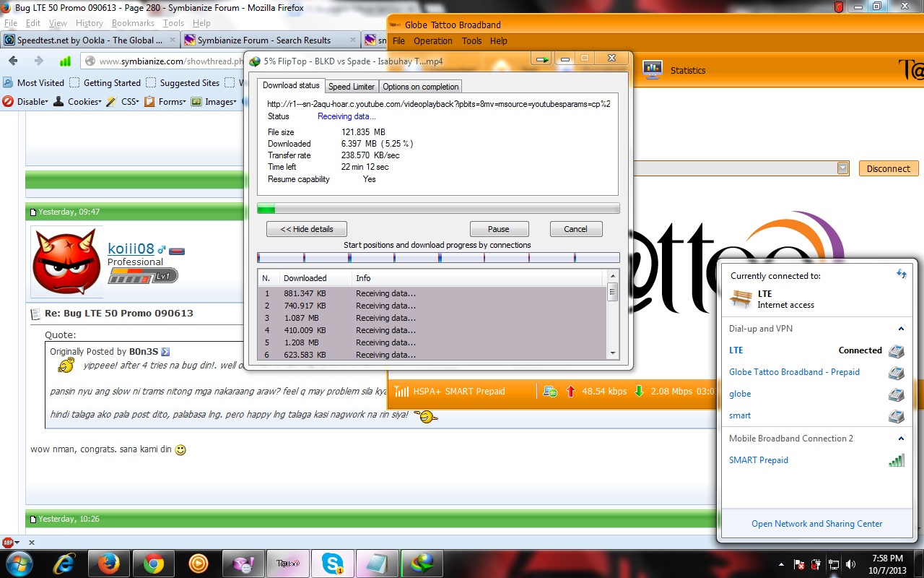Switch to Options on completion tab
Image resolution: width=924 pixels, height=578 pixels.
click(420, 87)
